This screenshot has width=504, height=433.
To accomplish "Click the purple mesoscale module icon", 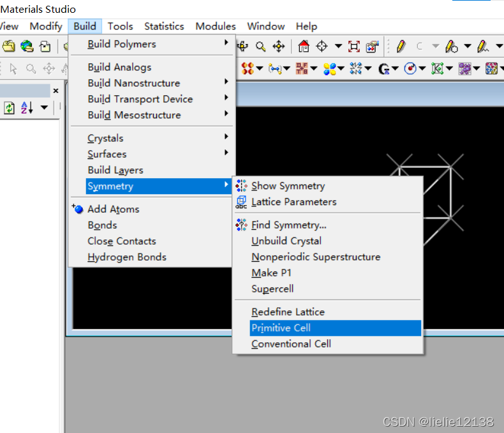I will 464,68.
